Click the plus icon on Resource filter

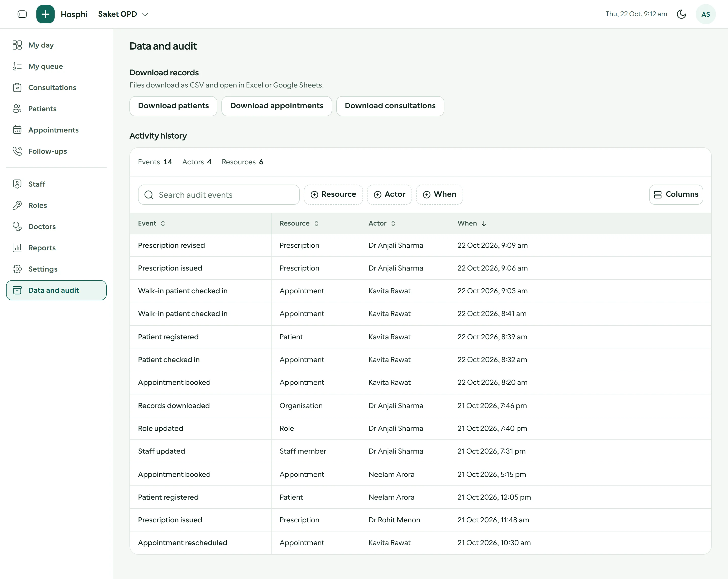tap(314, 195)
